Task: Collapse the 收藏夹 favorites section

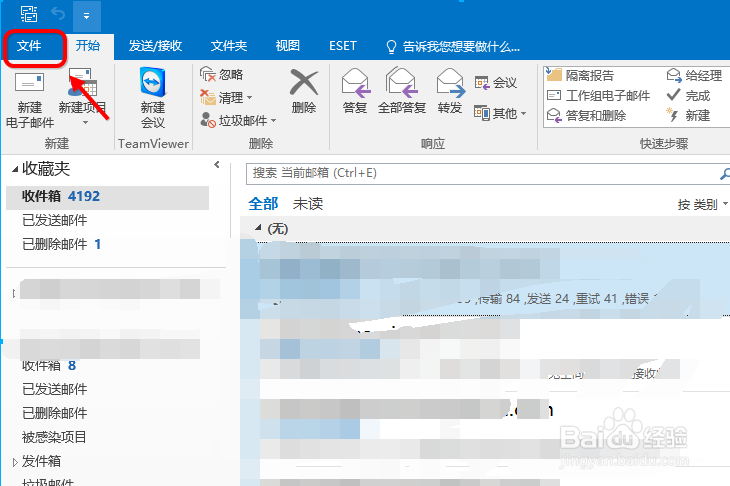Action: coord(15,169)
